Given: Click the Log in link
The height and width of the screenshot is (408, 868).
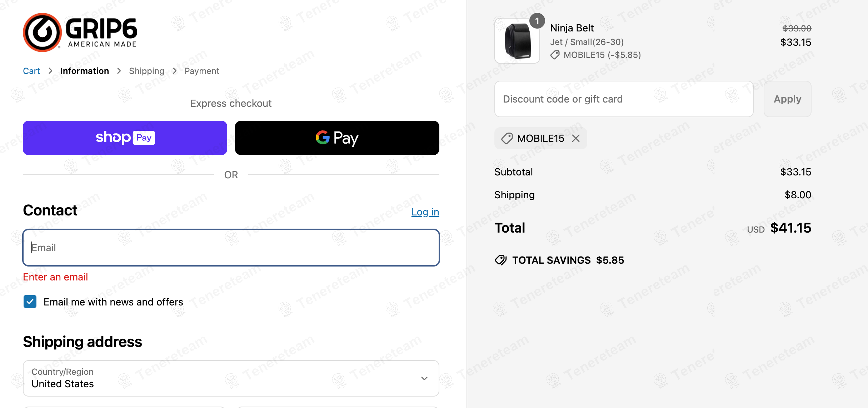Looking at the screenshot, I should pos(425,212).
